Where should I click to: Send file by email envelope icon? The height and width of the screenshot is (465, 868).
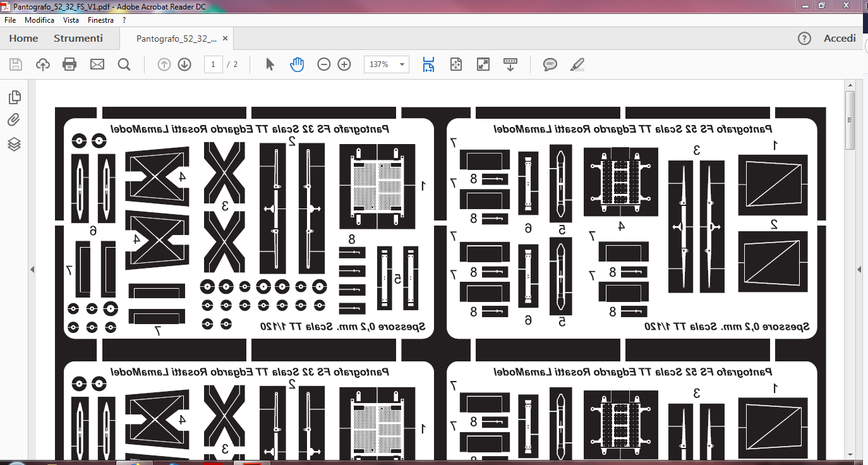pyautogui.click(x=97, y=64)
